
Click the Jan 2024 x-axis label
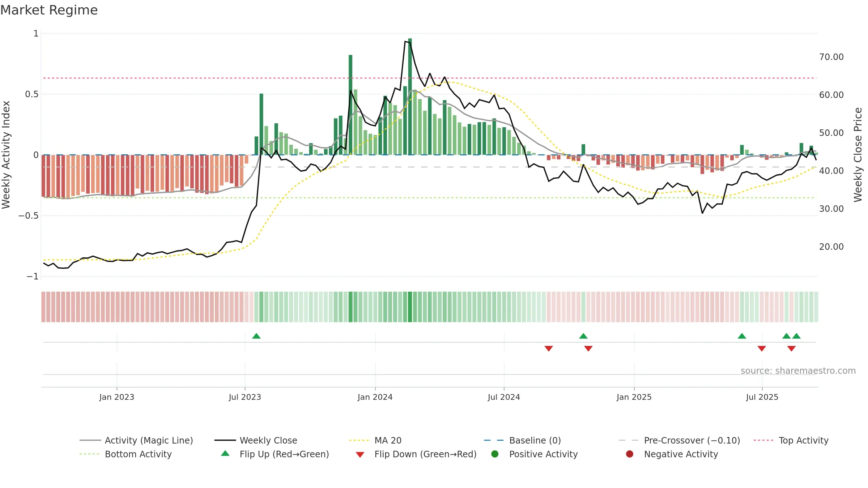(375, 397)
